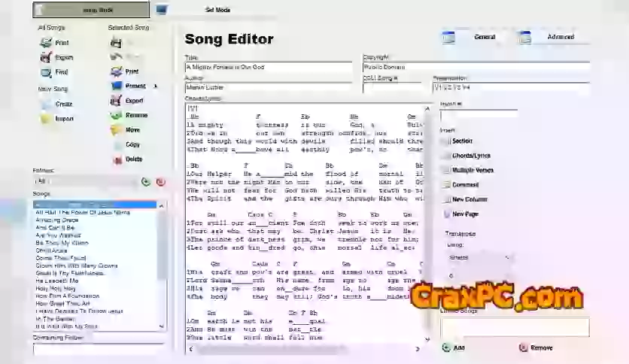This screenshot has width=629, height=364.
Task: Click lyrics editor scroll left arrow
Action: tap(190, 349)
